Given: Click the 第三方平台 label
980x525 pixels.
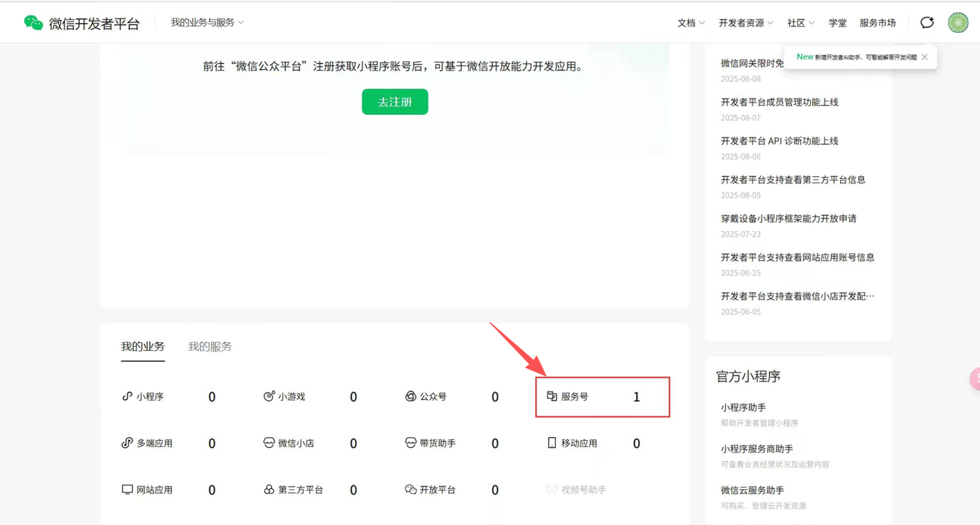Looking at the screenshot, I should (x=301, y=490).
